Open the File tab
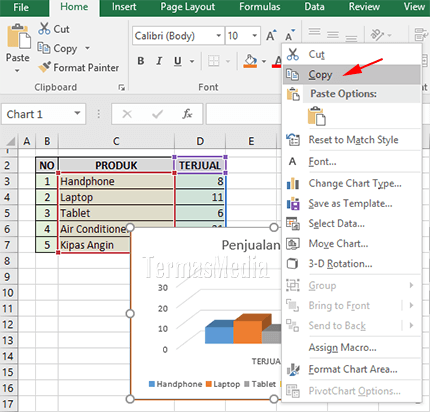 [21, 7]
